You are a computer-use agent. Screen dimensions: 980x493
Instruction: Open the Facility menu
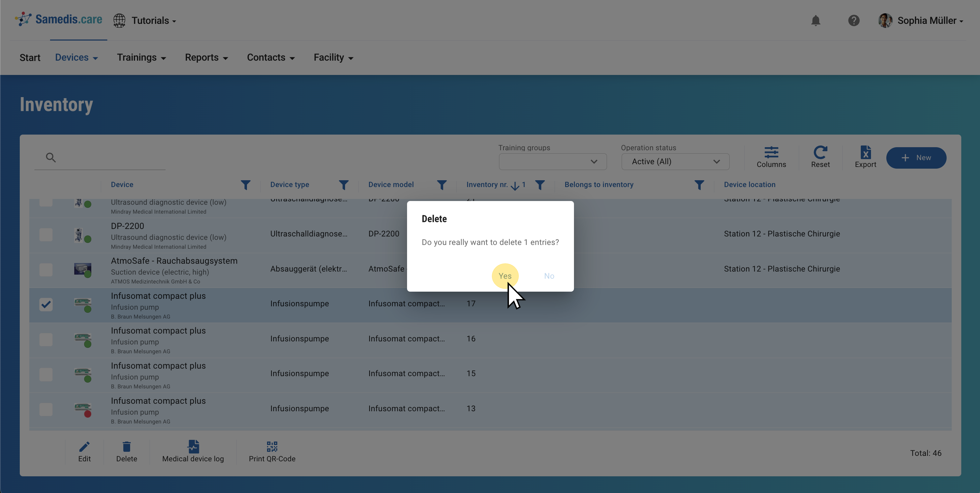[x=333, y=58]
